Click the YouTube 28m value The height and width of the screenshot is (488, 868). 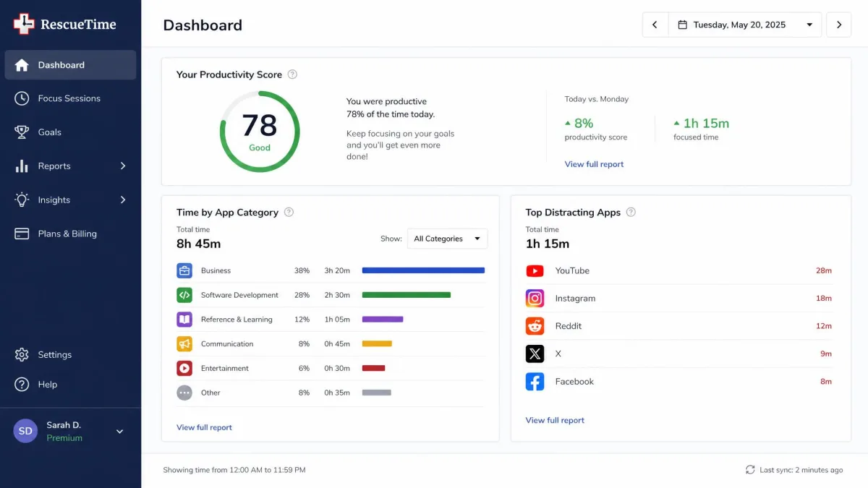click(x=824, y=271)
